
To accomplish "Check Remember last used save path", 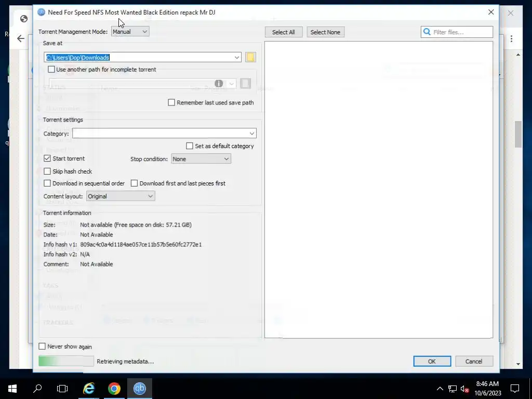I will coord(171,102).
